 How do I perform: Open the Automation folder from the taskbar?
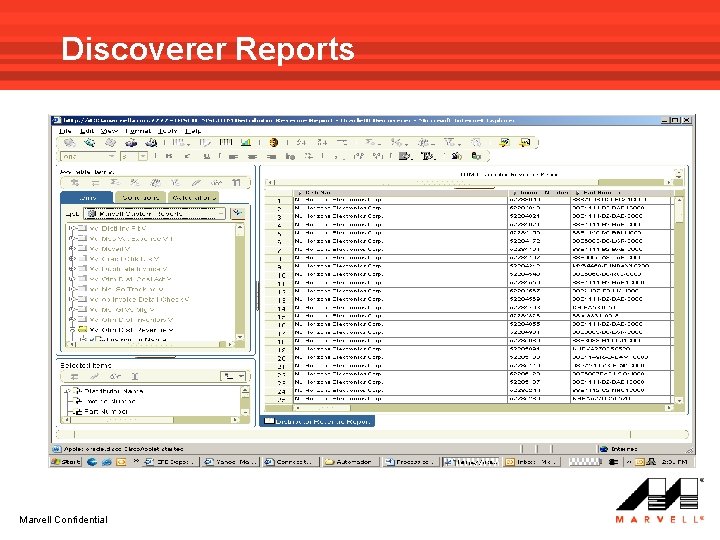351,461
